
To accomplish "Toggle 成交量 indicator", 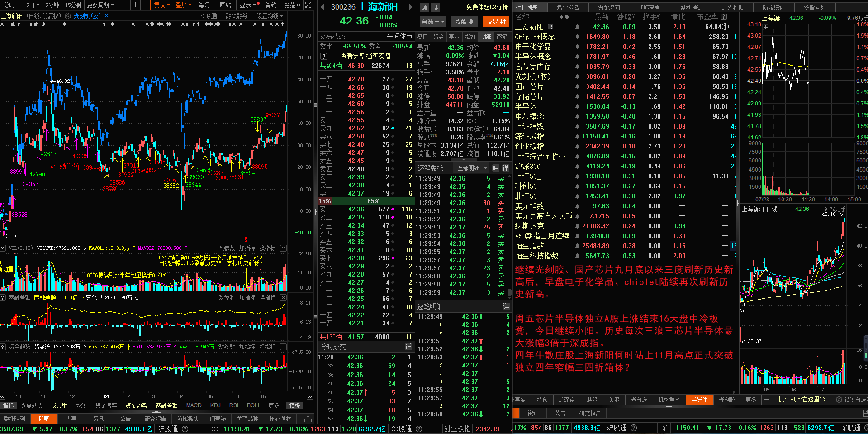I will click(x=59, y=405).
